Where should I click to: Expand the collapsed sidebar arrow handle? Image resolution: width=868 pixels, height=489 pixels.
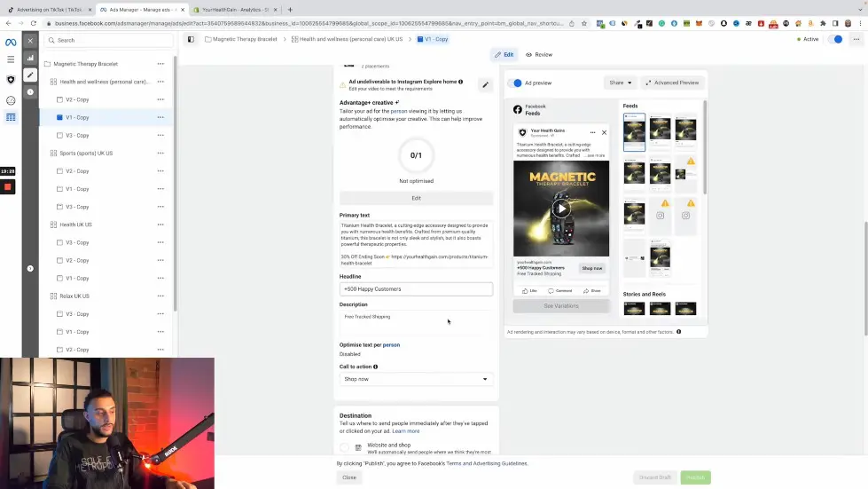(30, 269)
